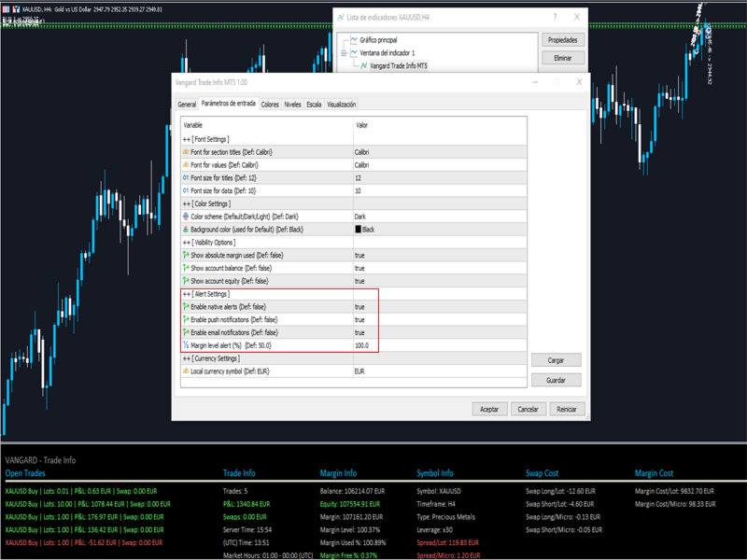
Task: Click the color scheme enum icon
Action: 186,217
